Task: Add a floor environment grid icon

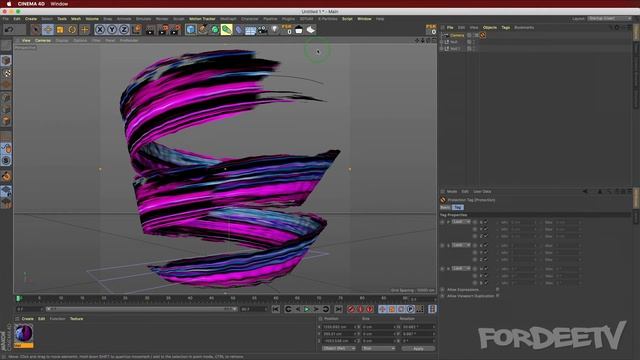Action: click(x=251, y=30)
